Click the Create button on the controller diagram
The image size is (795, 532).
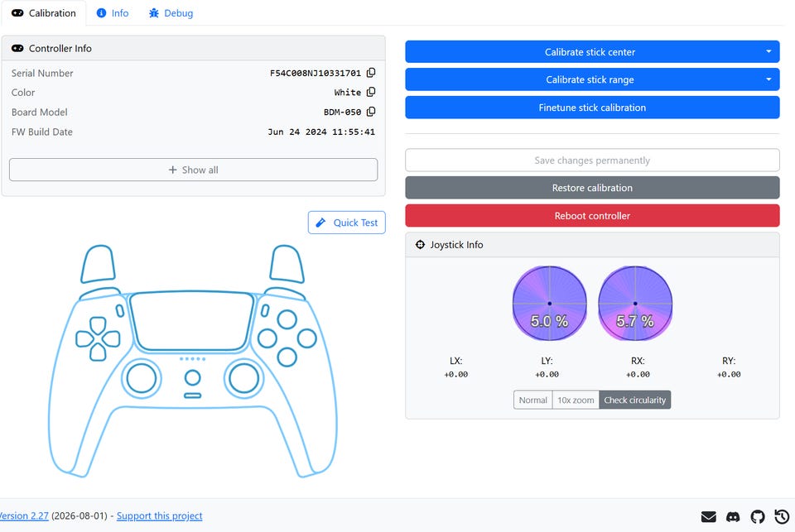tap(120, 310)
